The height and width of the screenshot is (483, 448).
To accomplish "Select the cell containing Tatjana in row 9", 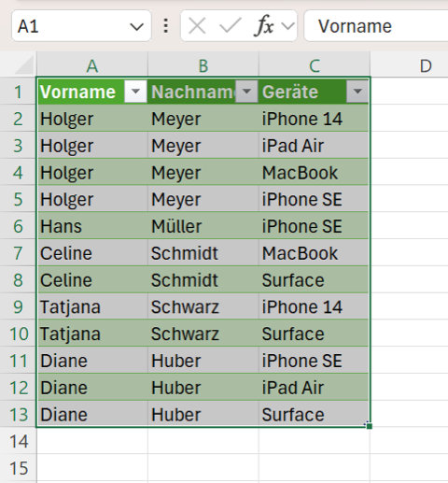I will click(x=92, y=306).
